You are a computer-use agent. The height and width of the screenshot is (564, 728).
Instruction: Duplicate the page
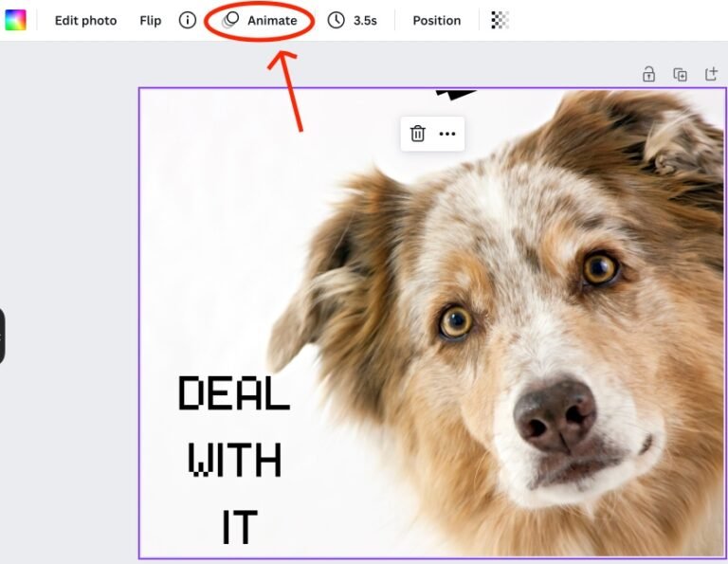[x=681, y=74]
